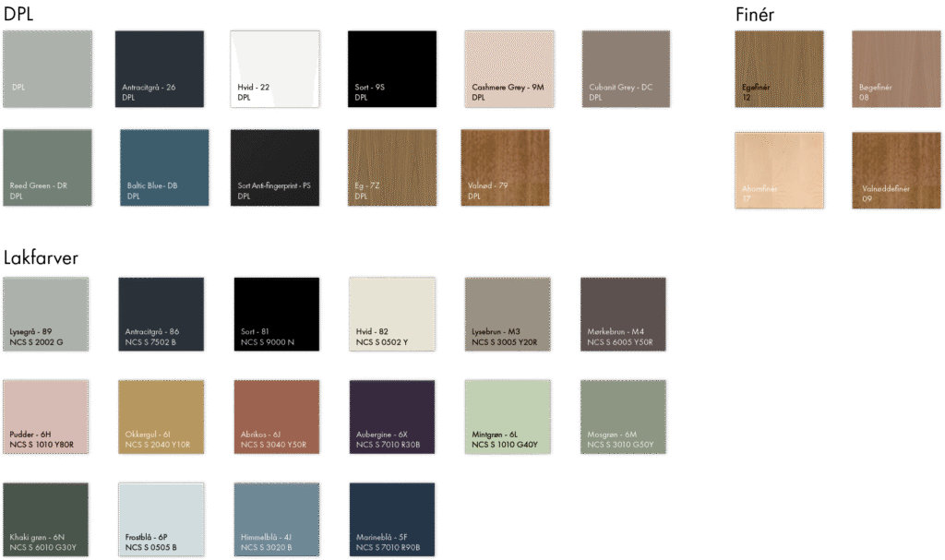Image resolution: width=945 pixels, height=560 pixels.
Task: Click the Aubergine 6X swatch
Action: (391, 417)
